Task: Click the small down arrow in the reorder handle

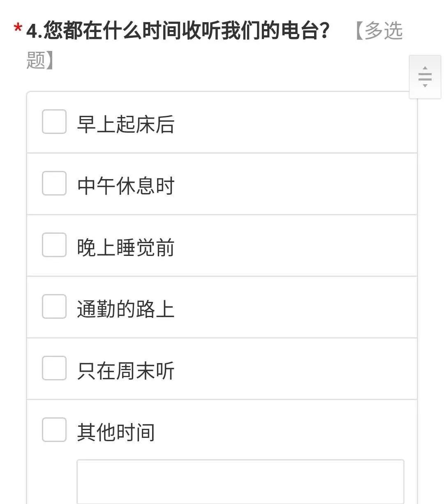Action: coord(425,85)
